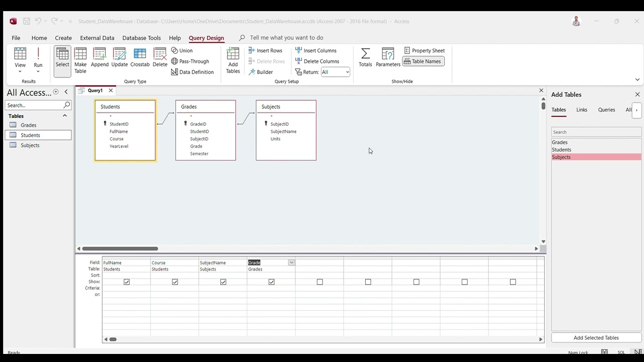Select the Pass-Through query option
The image size is (644, 362).
(190, 61)
